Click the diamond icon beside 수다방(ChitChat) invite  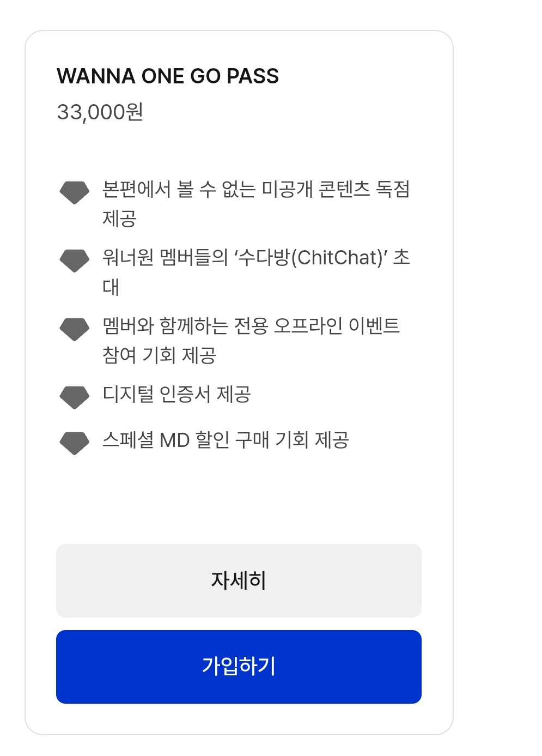coord(74,261)
